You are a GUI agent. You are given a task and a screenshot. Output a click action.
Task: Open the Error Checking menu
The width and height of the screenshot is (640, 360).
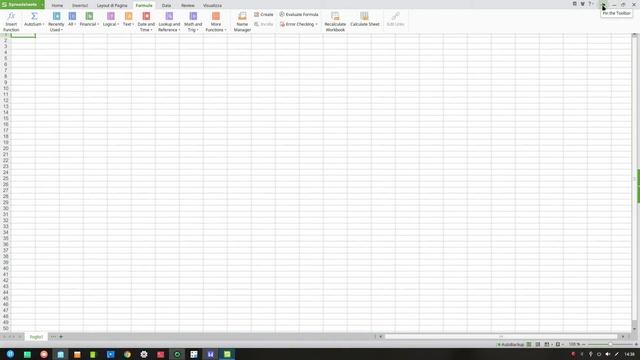tap(299, 24)
